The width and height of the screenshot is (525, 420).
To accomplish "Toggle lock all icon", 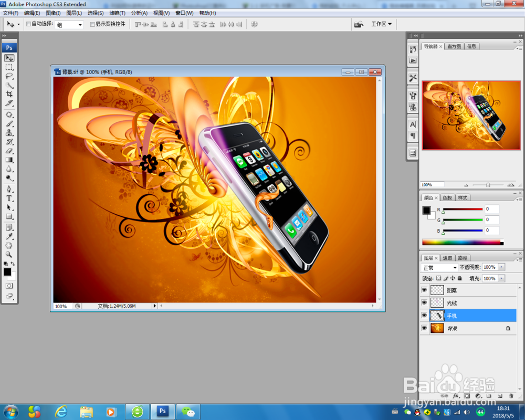I will (x=460, y=278).
